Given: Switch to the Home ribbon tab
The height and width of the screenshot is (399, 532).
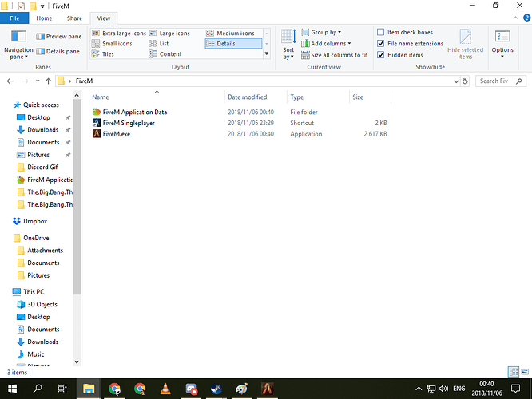Looking at the screenshot, I should coord(44,18).
